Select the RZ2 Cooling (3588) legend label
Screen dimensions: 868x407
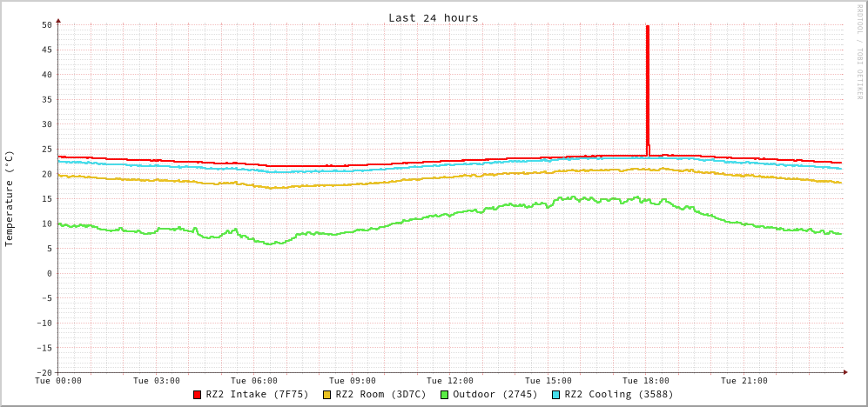coord(618,394)
